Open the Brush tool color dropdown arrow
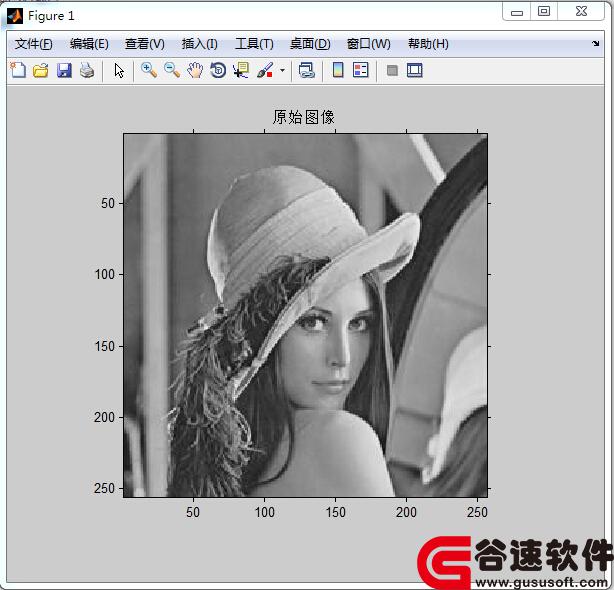614x590 pixels. click(282, 70)
